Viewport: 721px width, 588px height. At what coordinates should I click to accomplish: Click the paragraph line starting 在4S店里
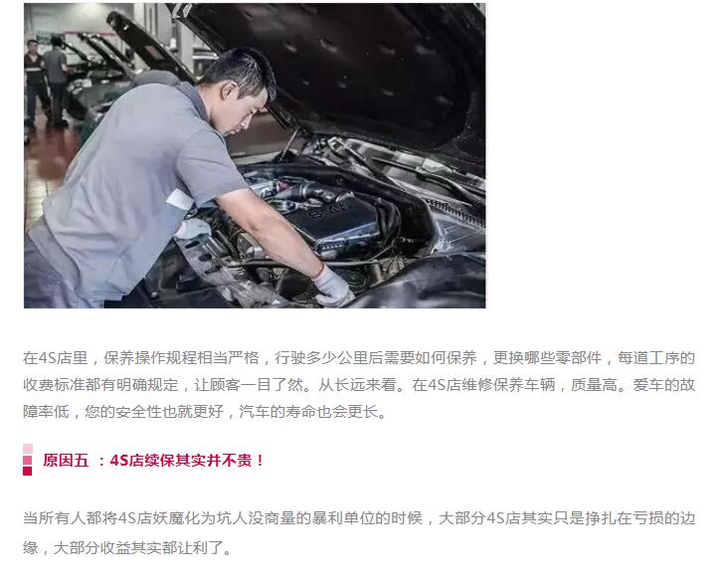(x=359, y=358)
